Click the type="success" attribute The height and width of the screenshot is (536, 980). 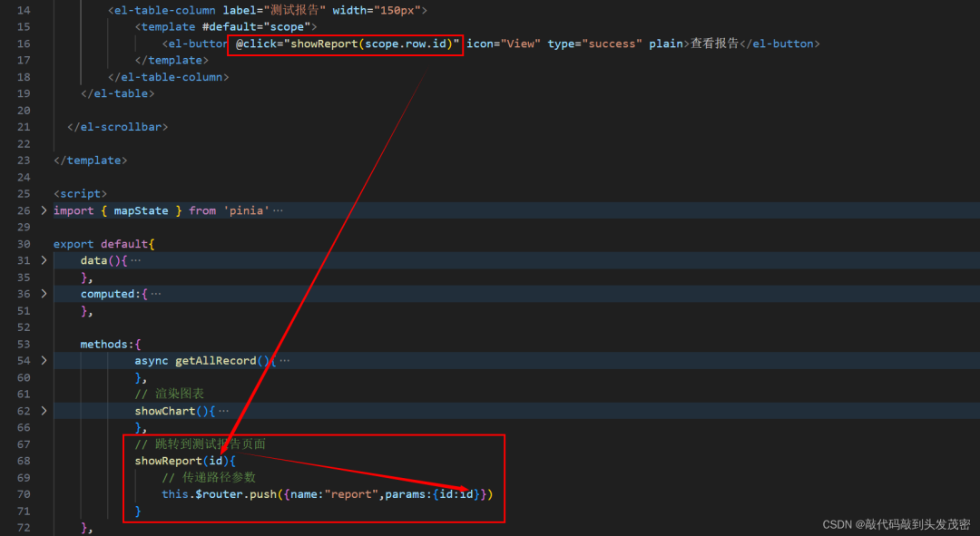pyautogui.click(x=594, y=44)
